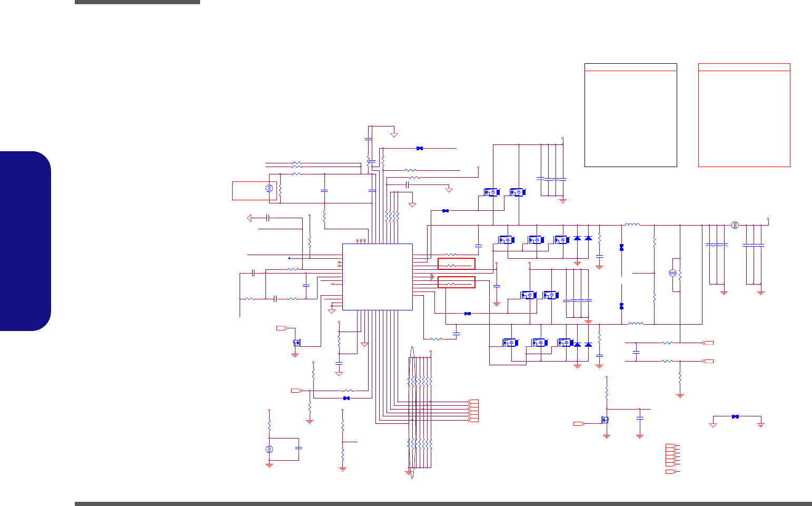812x506 pixels.
Task: Select the tall oval around the resistor array
Action: 412,413
